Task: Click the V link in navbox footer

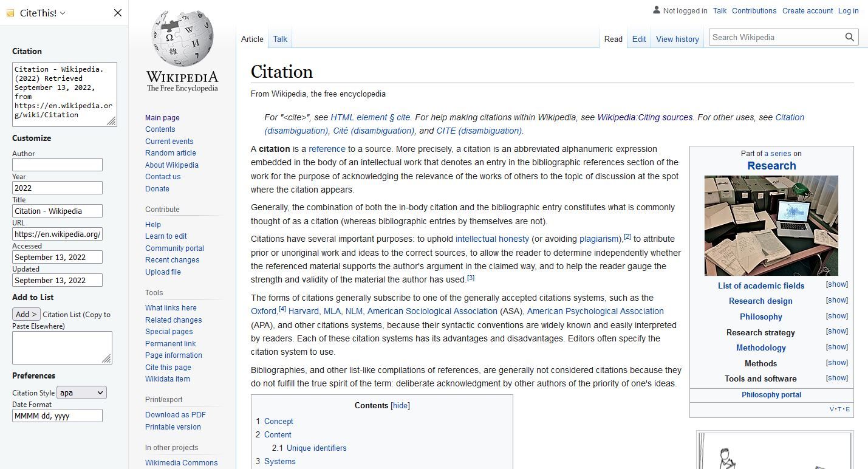Action: pos(832,409)
